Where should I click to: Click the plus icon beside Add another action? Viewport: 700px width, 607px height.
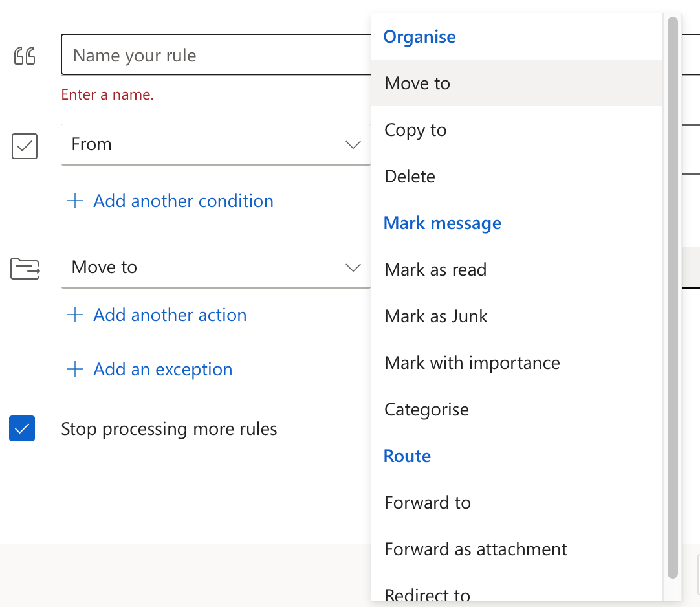[x=75, y=315]
